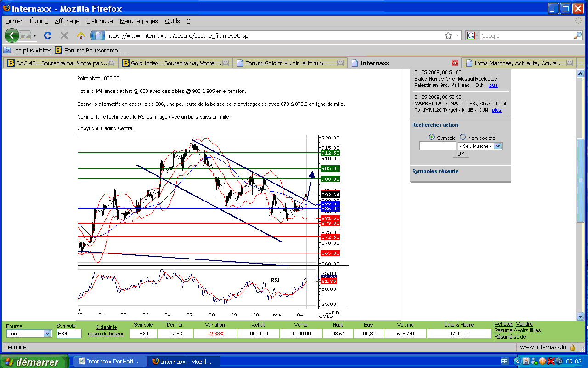
Task: Click the 892.64 current price label on chart
Action: tap(330, 195)
